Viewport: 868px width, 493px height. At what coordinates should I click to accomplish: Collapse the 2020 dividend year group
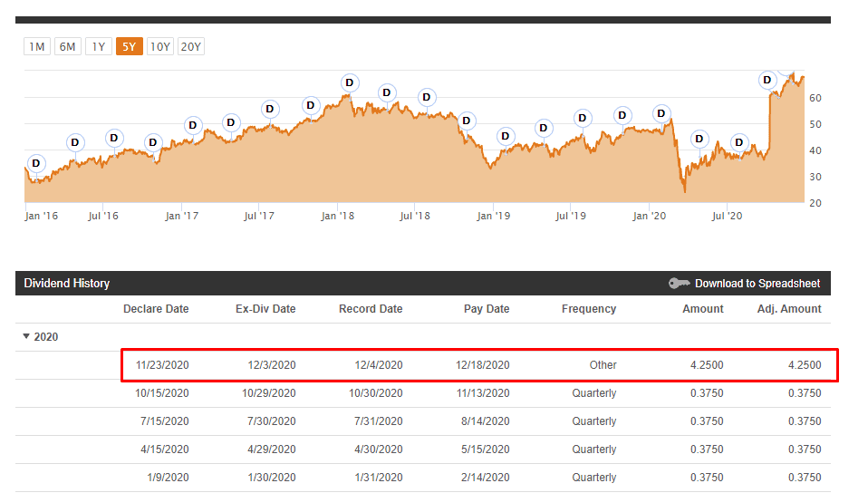26,336
